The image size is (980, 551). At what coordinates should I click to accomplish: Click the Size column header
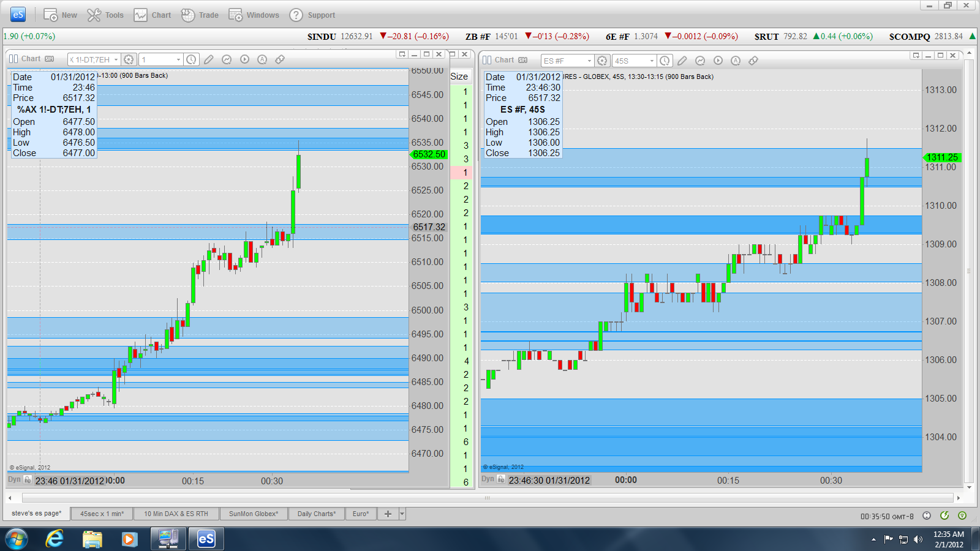point(459,77)
